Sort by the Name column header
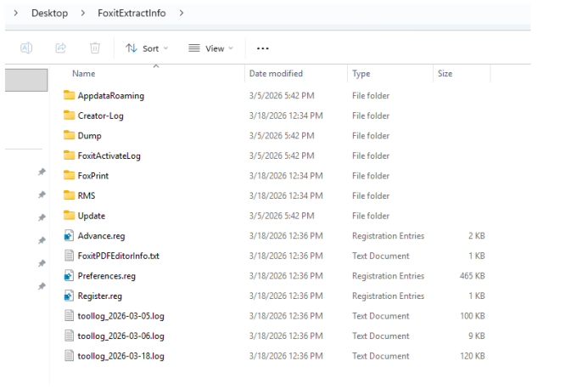 [x=84, y=74]
